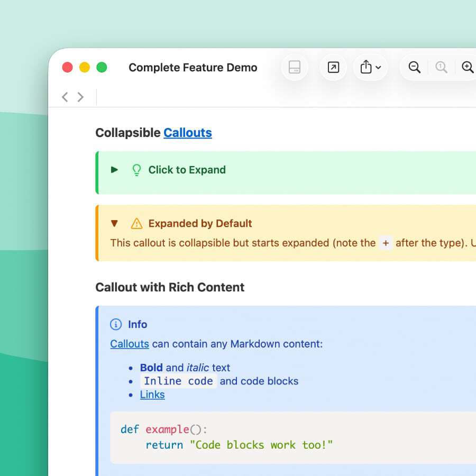The width and height of the screenshot is (476, 476).
Task: Reset zoom to actual size
Action: coord(441,67)
